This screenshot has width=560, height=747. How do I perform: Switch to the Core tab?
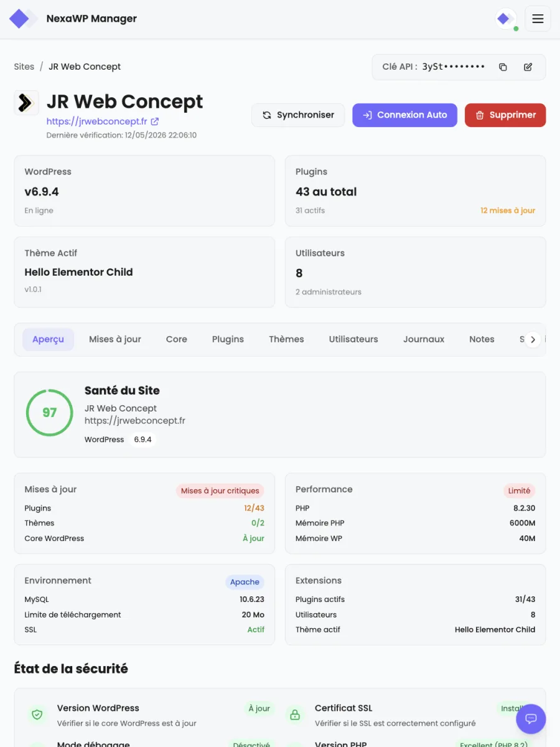tap(177, 339)
